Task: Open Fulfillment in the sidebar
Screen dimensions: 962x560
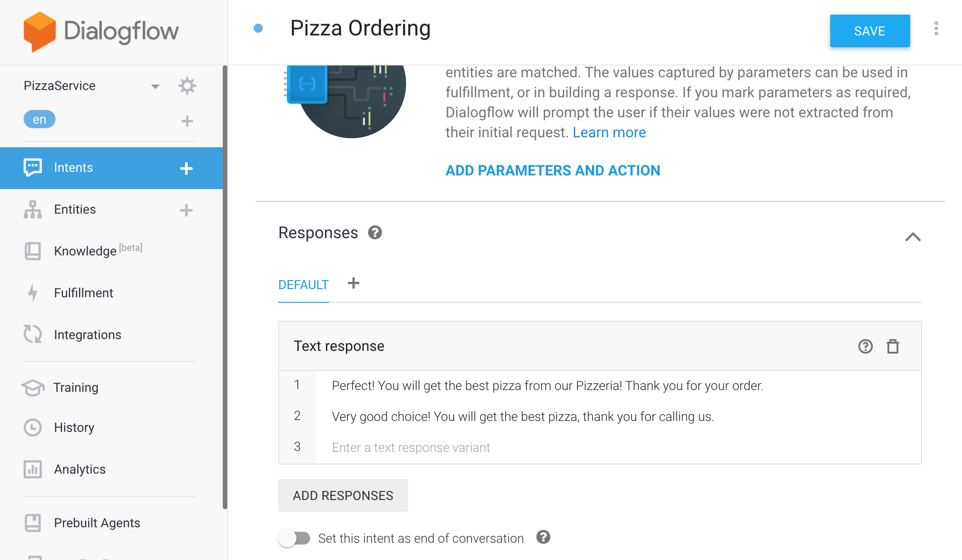Action: tap(84, 293)
